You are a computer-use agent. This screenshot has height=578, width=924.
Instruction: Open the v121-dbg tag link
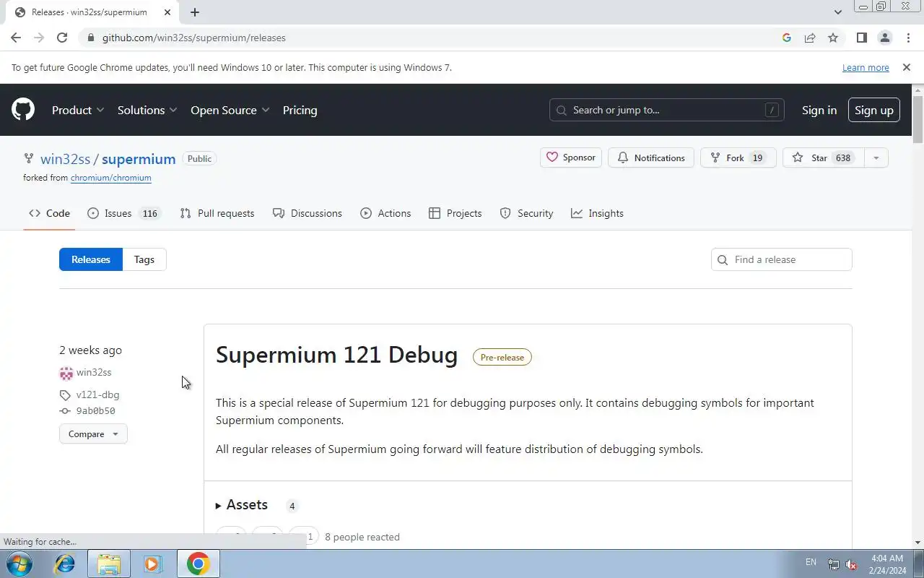click(x=97, y=394)
